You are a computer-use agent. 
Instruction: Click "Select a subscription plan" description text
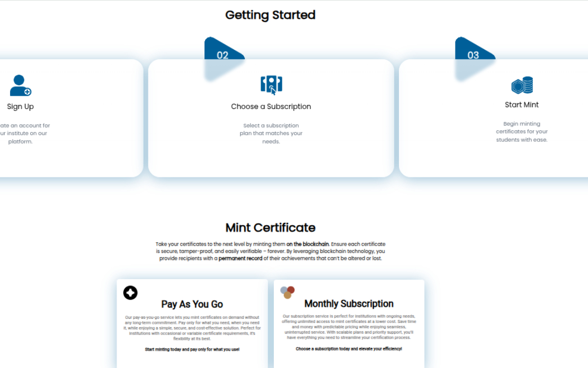271,133
